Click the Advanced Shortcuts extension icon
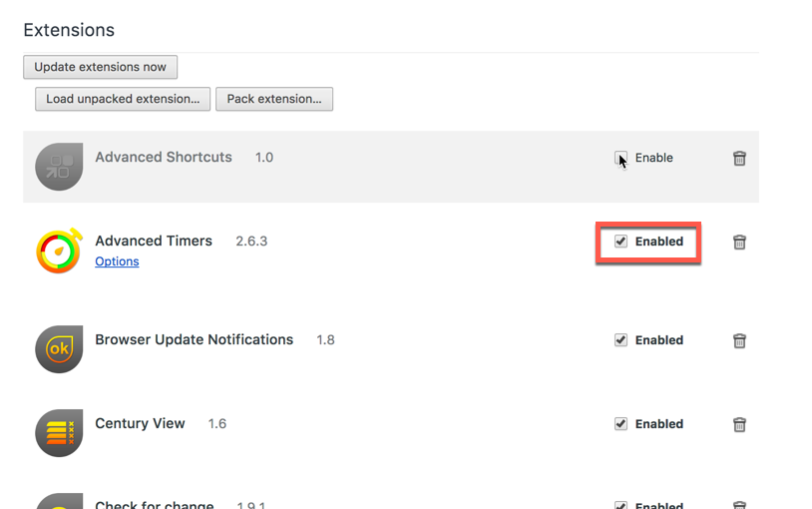Image resolution: width=812 pixels, height=509 pixels. coord(59,167)
